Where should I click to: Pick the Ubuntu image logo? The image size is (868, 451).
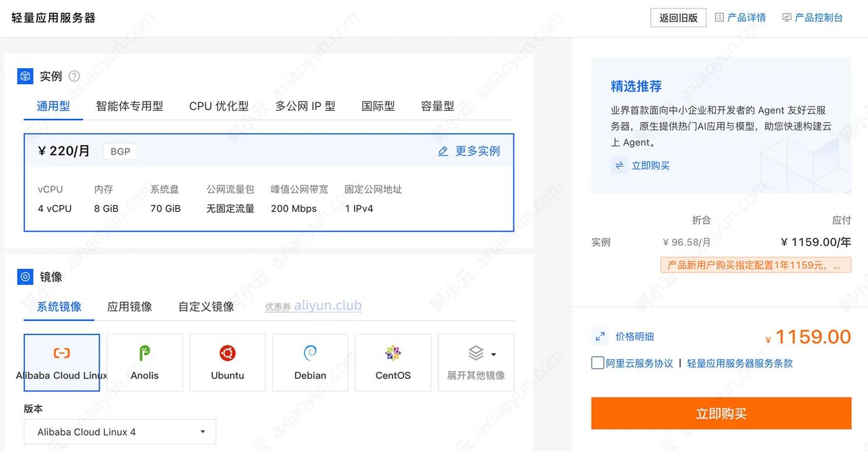tap(228, 353)
